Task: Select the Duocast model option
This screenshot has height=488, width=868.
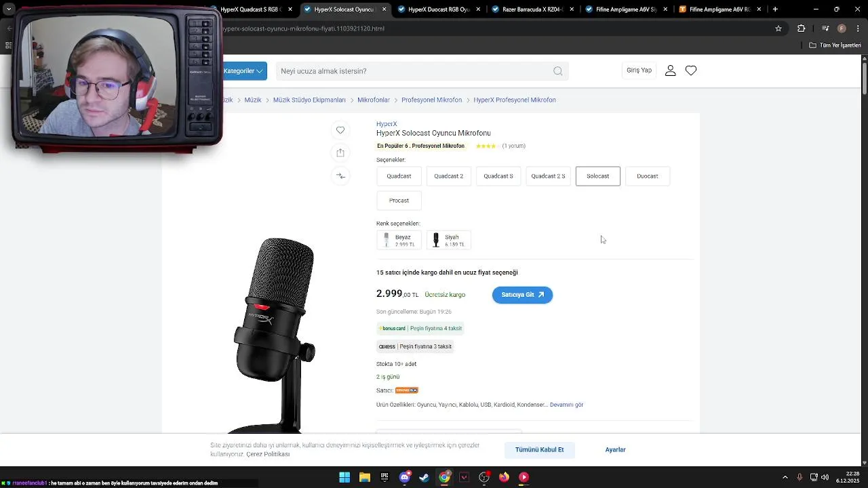Action: pyautogui.click(x=648, y=176)
